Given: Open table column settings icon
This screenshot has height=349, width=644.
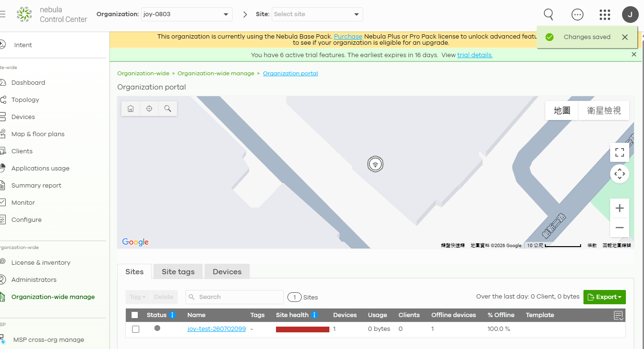Looking at the screenshot, I should pyautogui.click(x=618, y=315).
